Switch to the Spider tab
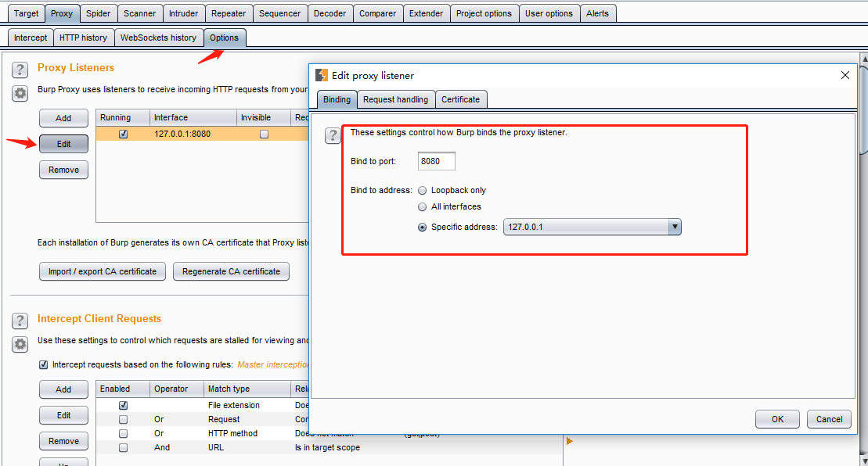The width and height of the screenshot is (868, 466). click(98, 13)
